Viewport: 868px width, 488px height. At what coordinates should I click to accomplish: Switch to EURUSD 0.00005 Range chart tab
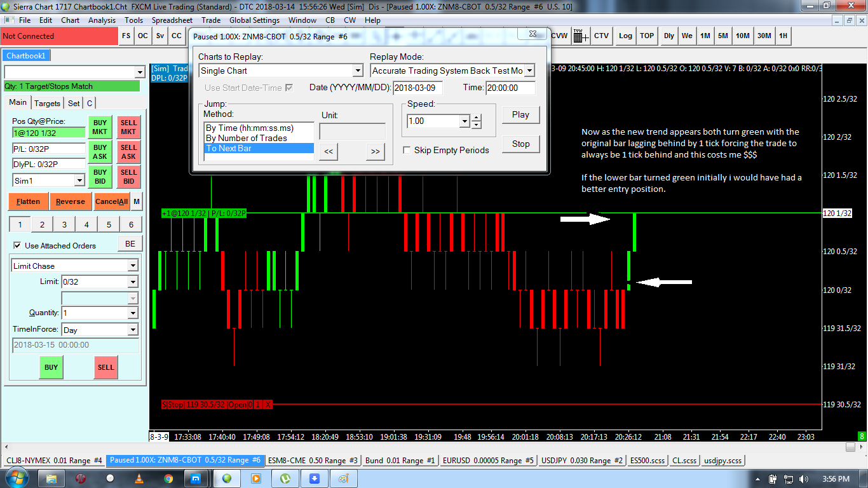click(x=489, y=460)
